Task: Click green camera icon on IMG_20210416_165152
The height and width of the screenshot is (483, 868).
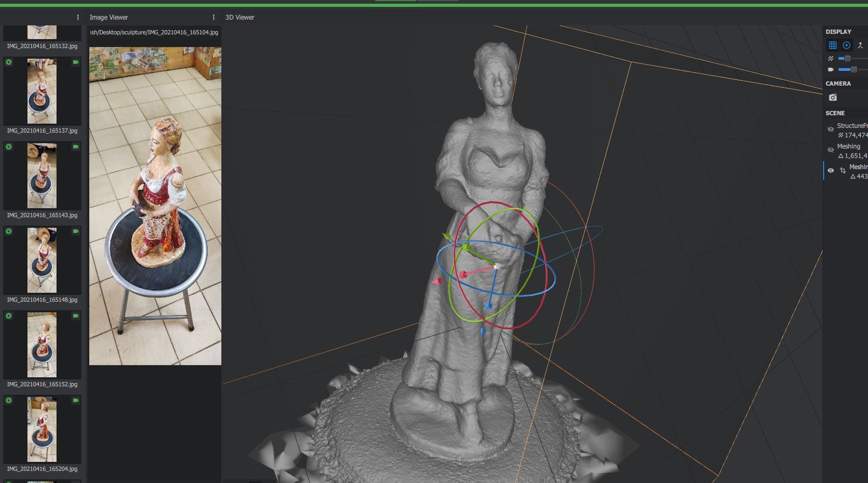Action: pyautogui.click(x=76, y=316)
